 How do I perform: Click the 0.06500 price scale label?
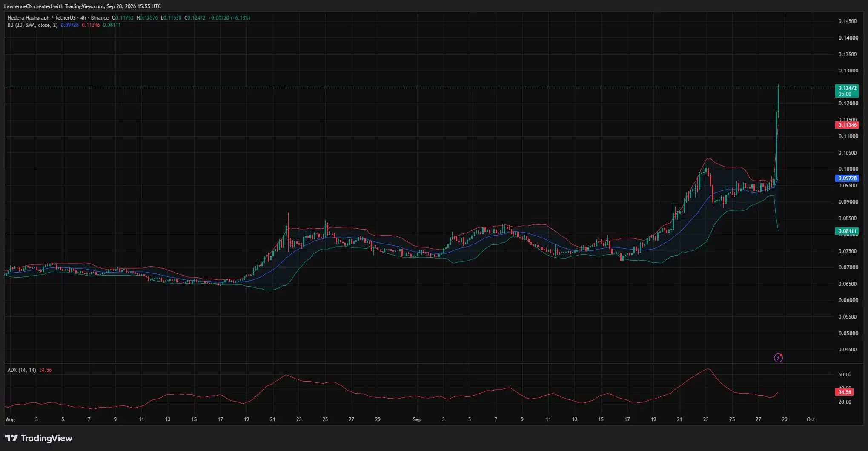tap(848, 284)
